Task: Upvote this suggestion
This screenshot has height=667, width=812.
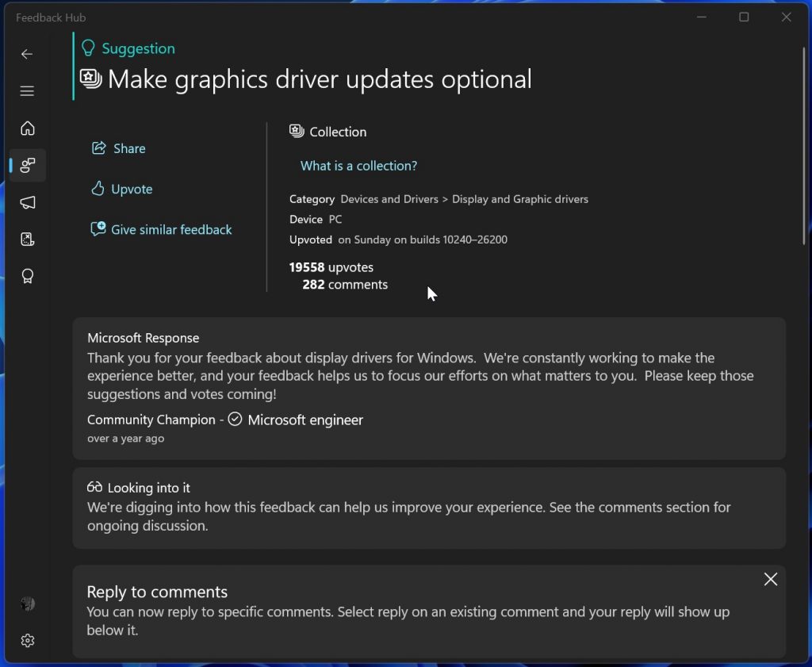Action: coord(122,189)
